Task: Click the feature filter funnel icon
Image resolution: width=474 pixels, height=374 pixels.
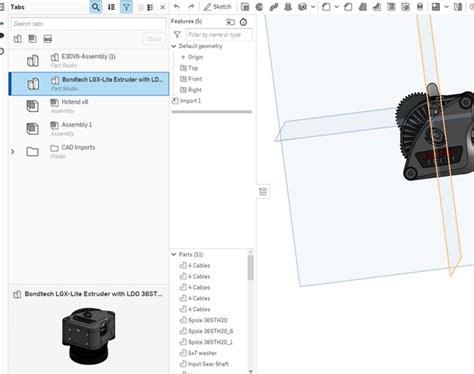Action: coord(177,35)
